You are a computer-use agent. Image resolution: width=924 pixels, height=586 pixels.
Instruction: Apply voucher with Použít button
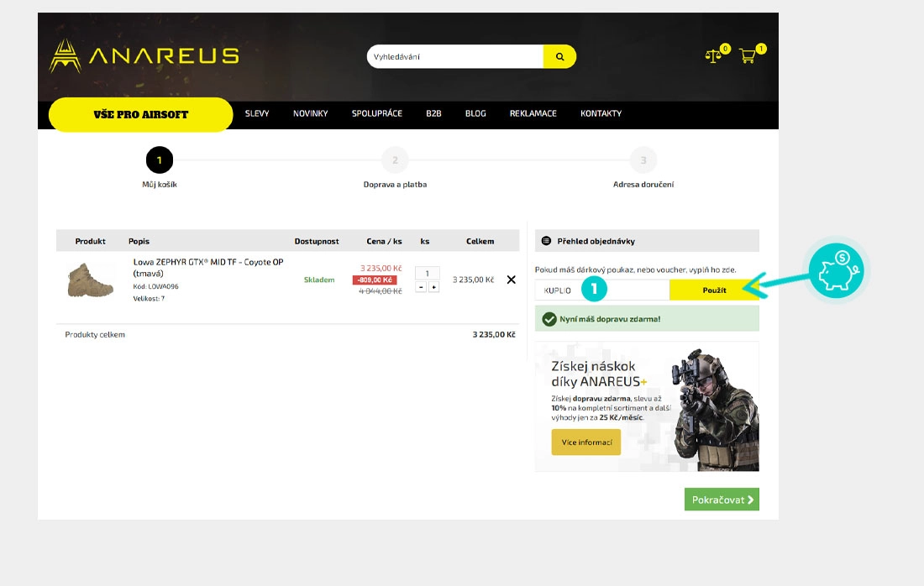(x=714, y=290)
